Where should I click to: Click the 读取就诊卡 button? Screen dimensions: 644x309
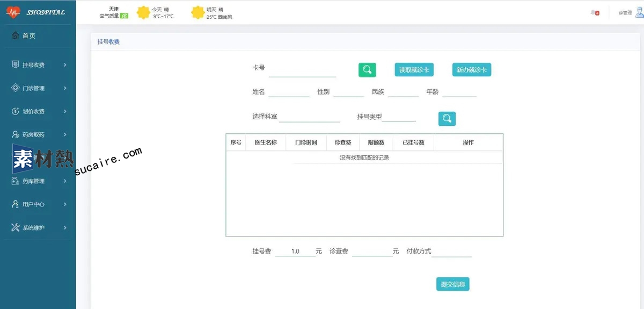(414, 70)
